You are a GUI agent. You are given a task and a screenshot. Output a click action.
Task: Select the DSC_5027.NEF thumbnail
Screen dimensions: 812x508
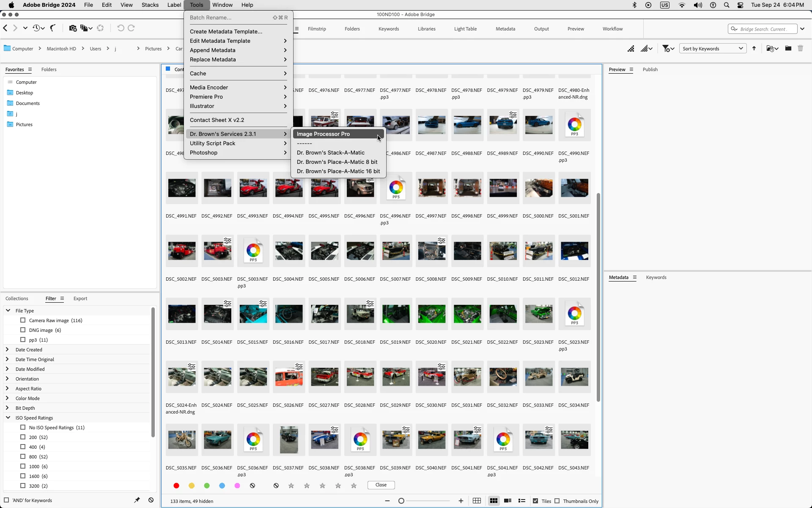324,377
